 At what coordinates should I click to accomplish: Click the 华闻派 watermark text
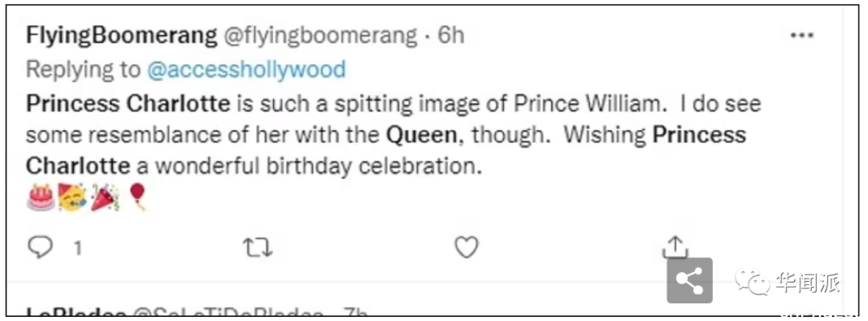tap(808, 282)
